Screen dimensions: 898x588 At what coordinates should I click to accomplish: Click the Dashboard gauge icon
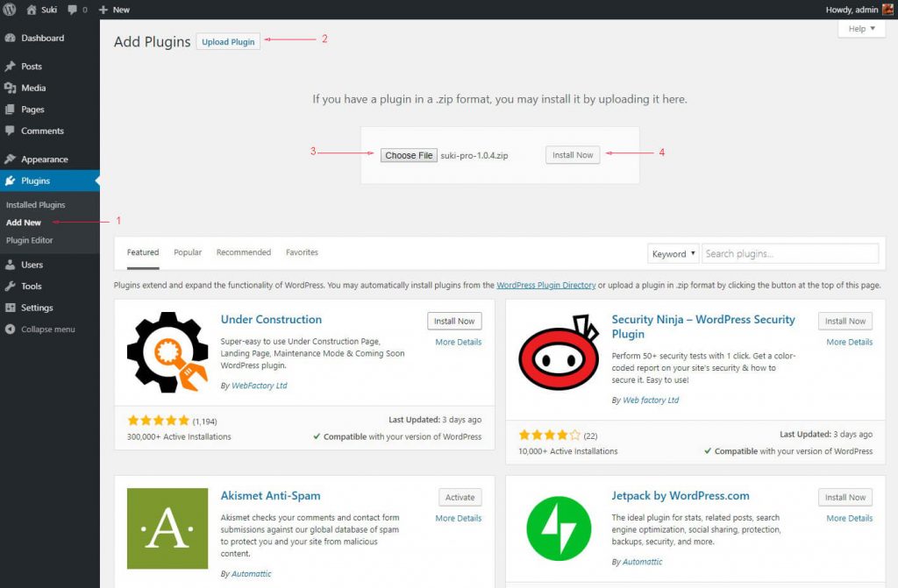coord(10,38)
